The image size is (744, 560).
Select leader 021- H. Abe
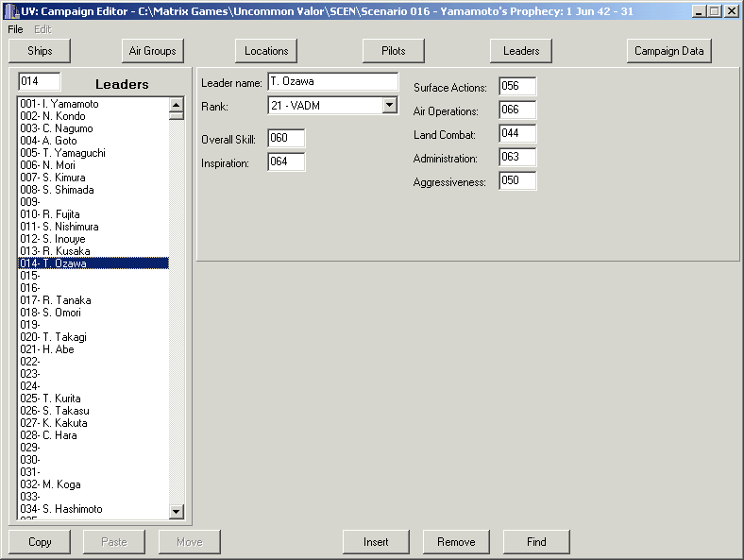coord(93,349)
